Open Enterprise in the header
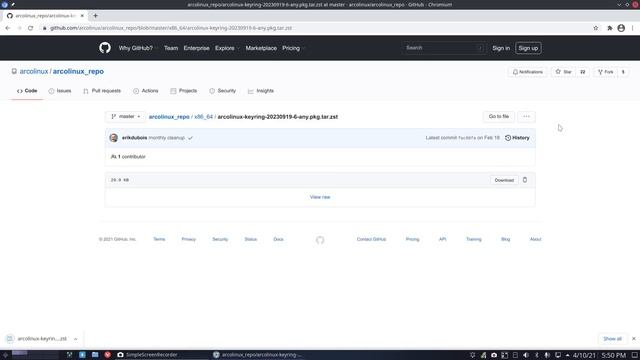Viewport: 640px width, 360px height. coord(196,48)
